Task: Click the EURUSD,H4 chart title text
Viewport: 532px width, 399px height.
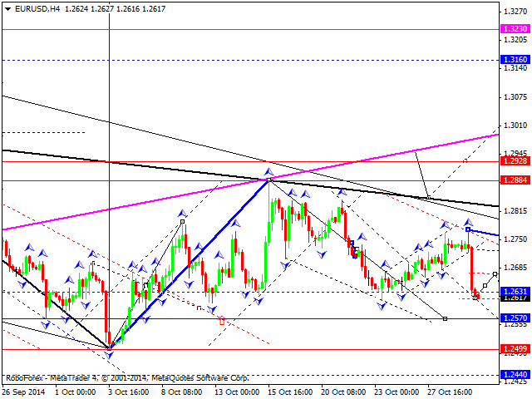Action: click(30, 7)
